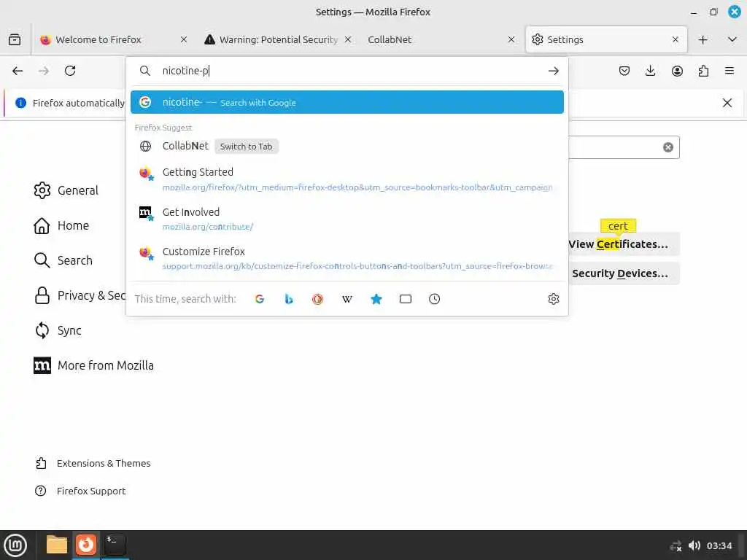The width and height of the screenshot is (747, 560).
Task: Select Customize Firefox suggestion
Action: pyautogui.click(x=347, y=259)
